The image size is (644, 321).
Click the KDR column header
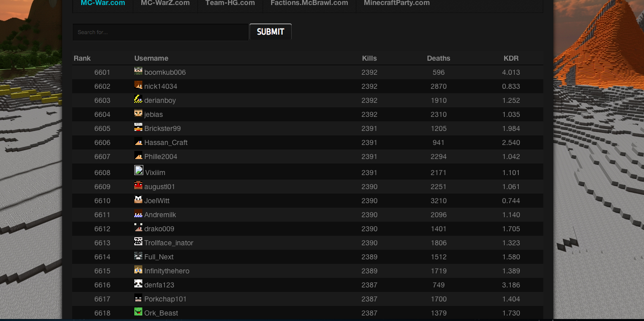(511, 58)
